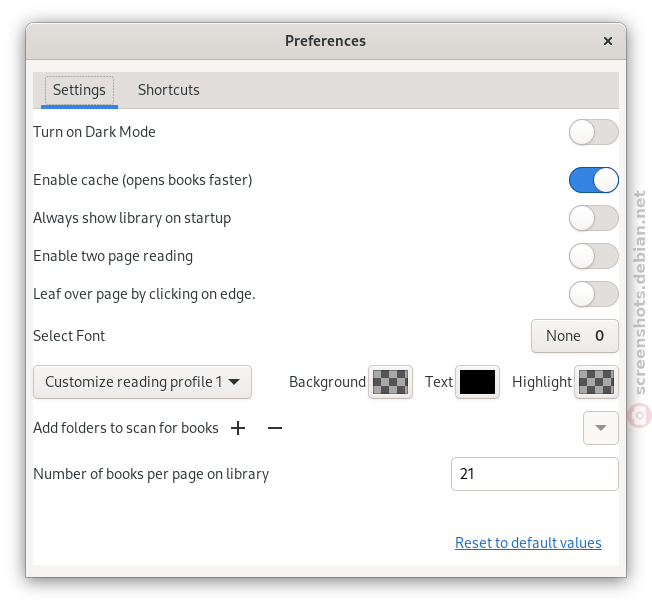
Task: Enable two page reading switch
Action: 593,256
